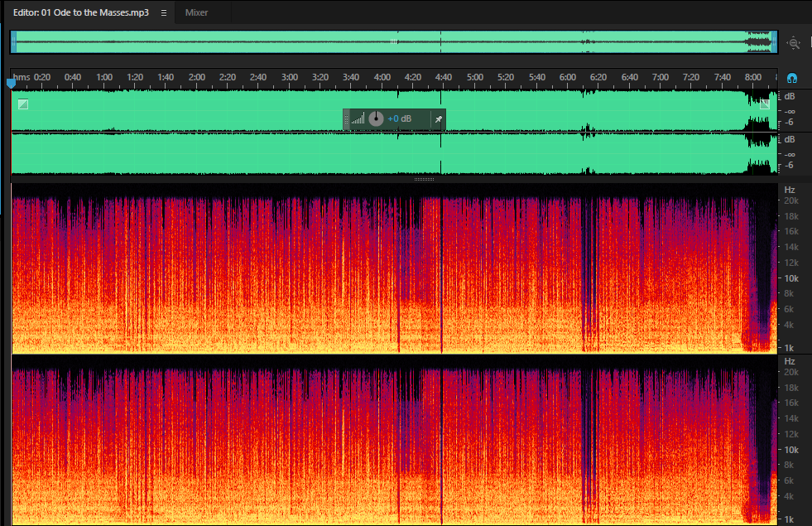Click the divider grip between waveform and spectrogram
812x526 pixels.
(x=424, y=179)
